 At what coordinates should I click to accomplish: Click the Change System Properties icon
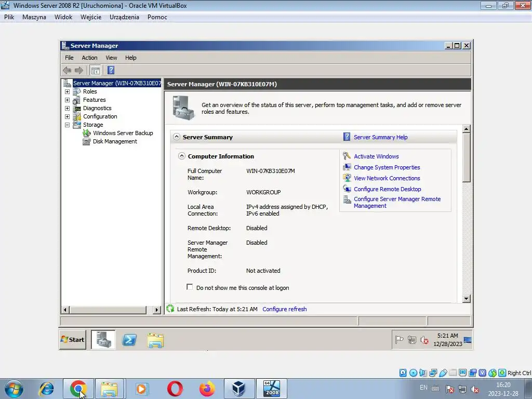pos(347,167)
